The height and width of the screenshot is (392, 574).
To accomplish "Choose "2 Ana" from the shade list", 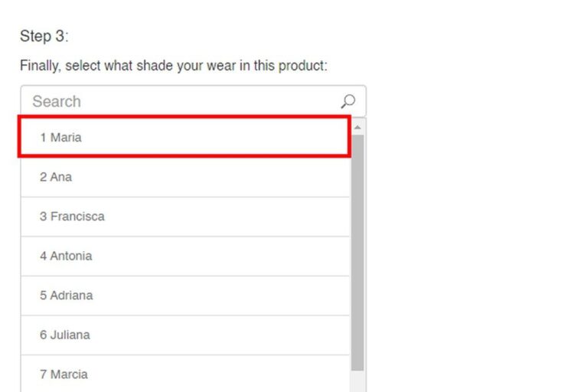I will click(184, 177).
